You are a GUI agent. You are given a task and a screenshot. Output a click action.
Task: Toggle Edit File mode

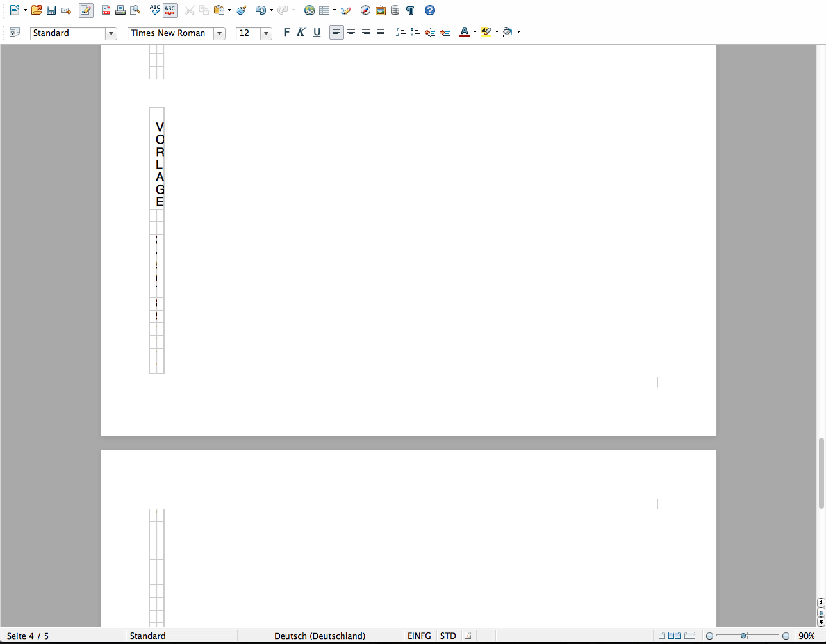click(x=86, y=10)
